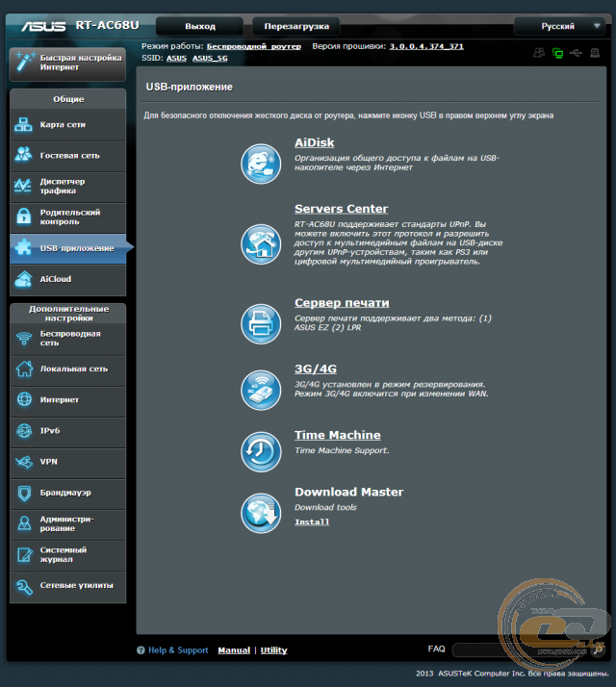The image size is (616, 687).
Task: Click the Time Machine title link
Action: click(338, 435)
